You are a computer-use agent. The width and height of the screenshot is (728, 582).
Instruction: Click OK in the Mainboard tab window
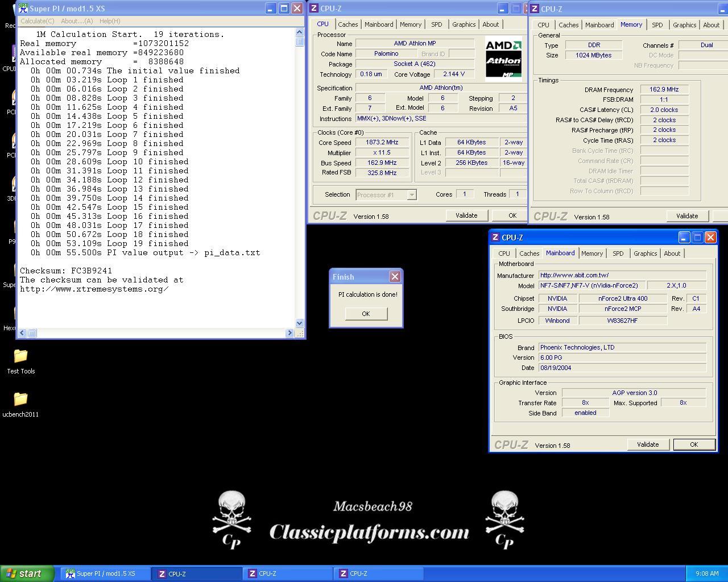point(694,444)
